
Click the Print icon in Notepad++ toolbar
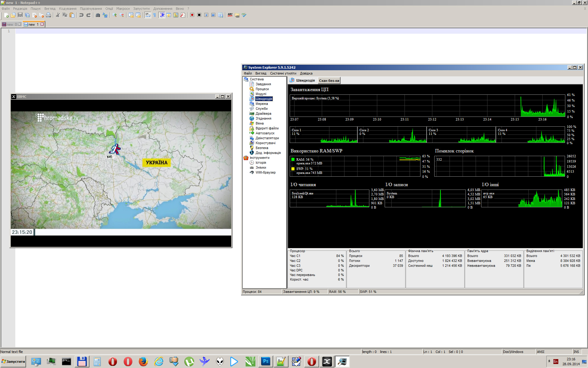tap(48, 15)
